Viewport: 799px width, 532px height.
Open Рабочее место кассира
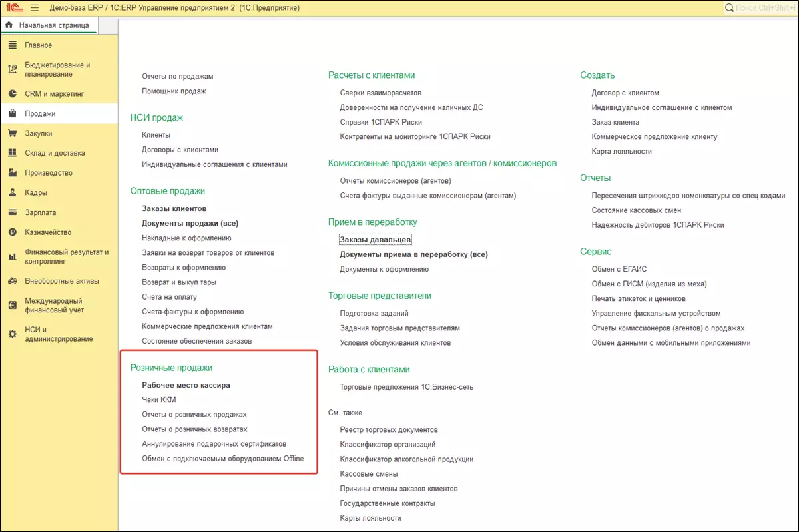click(x=186, y=385)
